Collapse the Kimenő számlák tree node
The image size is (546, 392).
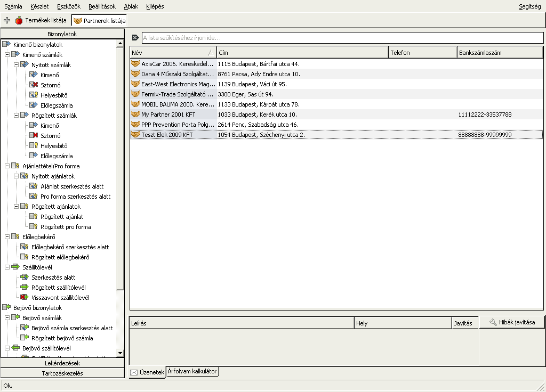tap(7, 54)
